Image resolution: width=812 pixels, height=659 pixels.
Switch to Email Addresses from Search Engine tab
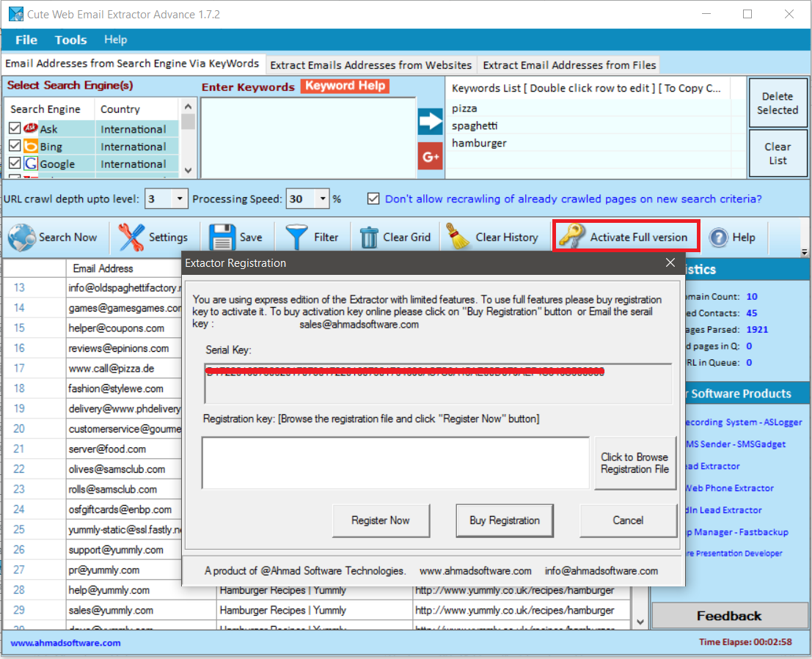pyautogui.click(x=133, y=64)
